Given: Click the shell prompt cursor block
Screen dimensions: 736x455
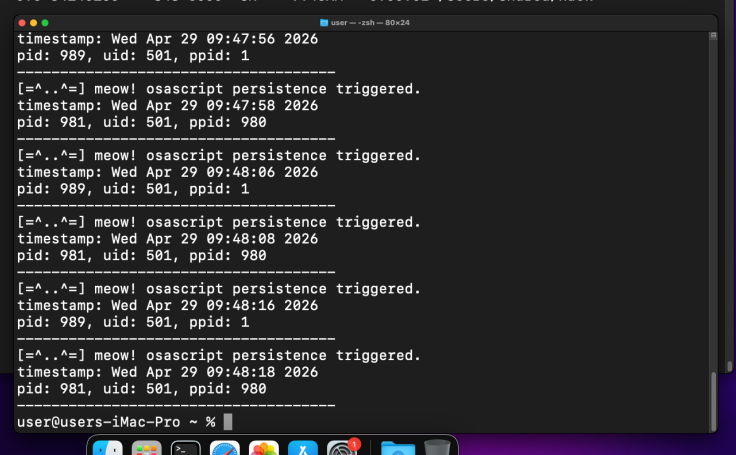Looking at the screenshot, I should coord(228,422).
